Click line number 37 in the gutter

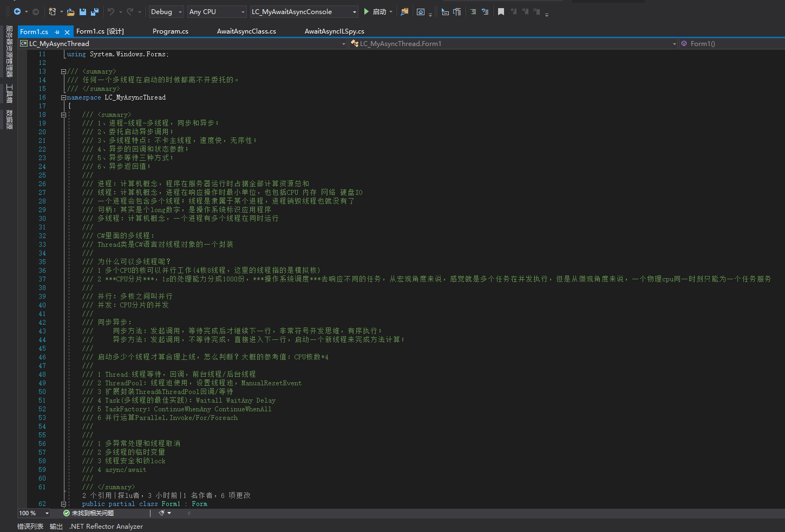(42, 279)
